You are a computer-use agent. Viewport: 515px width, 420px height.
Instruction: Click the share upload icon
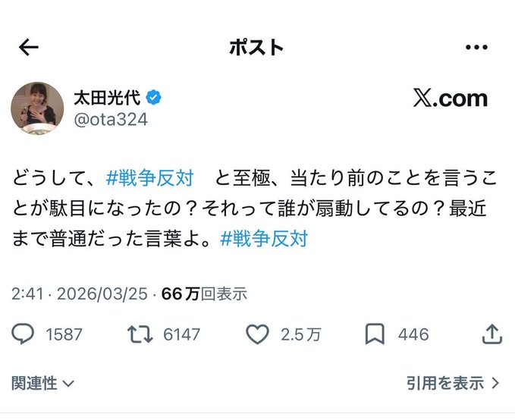(491, 334)
